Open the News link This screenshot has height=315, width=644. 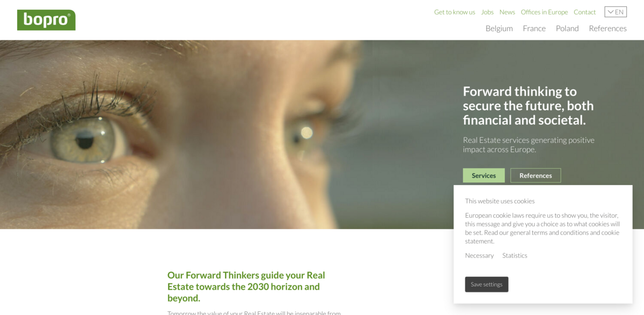507,12
